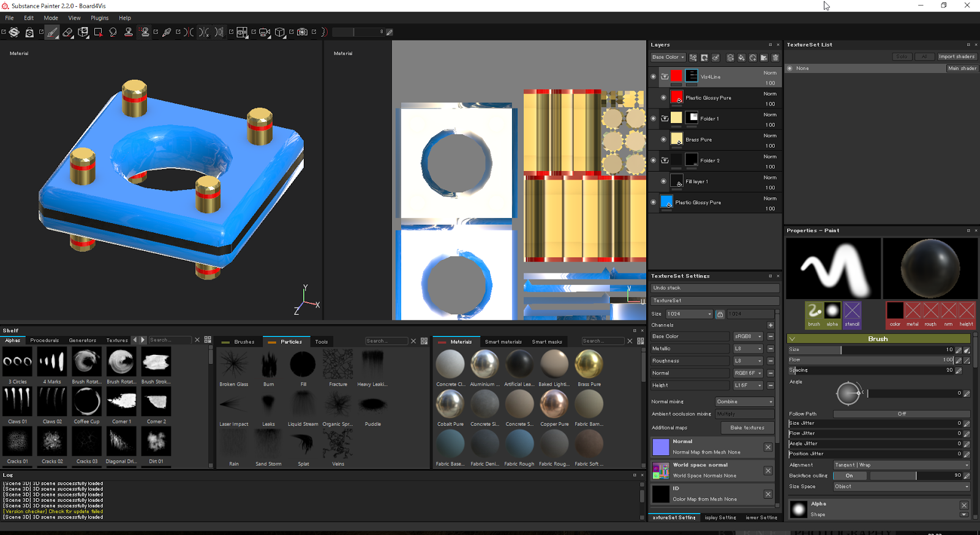Open the 3D/2D viewport layout icon

click(243, 32)
